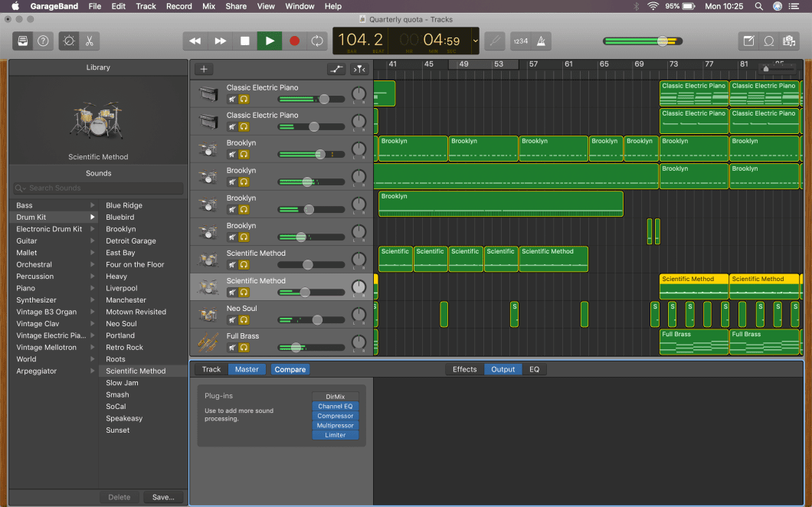The height and width of the screenshot is (507, 812).
Task: Open the editor with the scissors icon
Action: click(x=90, y=41)
